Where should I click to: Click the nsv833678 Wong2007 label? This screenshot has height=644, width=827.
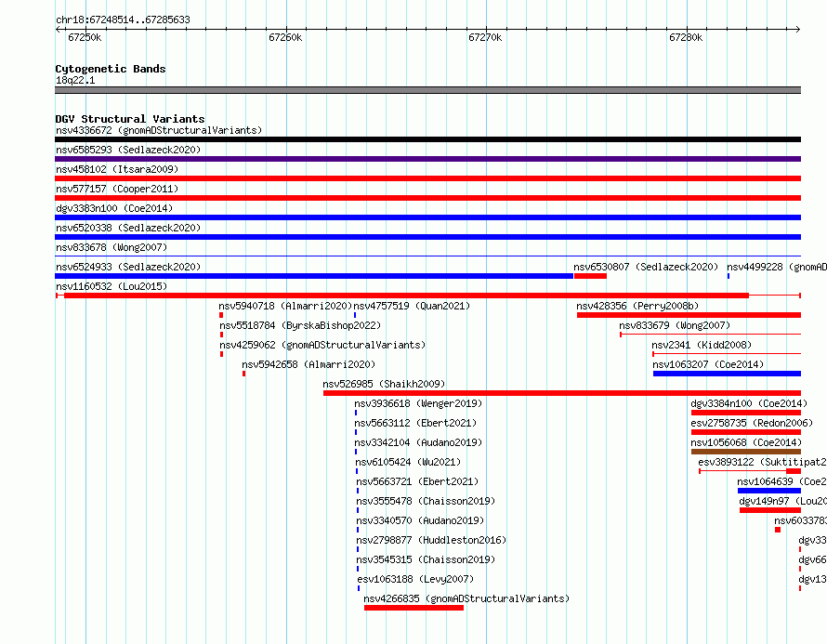click(x=112, y=247)
